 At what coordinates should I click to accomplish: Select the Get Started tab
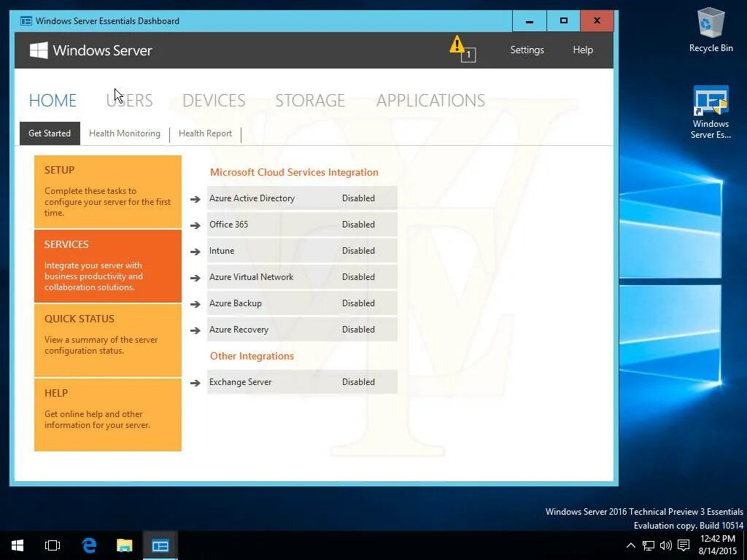point(50,133)
